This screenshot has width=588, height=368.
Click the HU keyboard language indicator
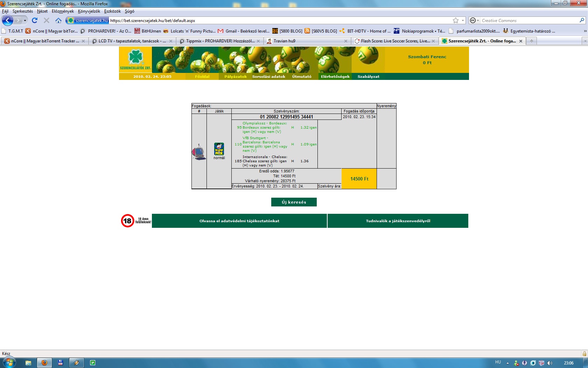(x=498, y=362)
